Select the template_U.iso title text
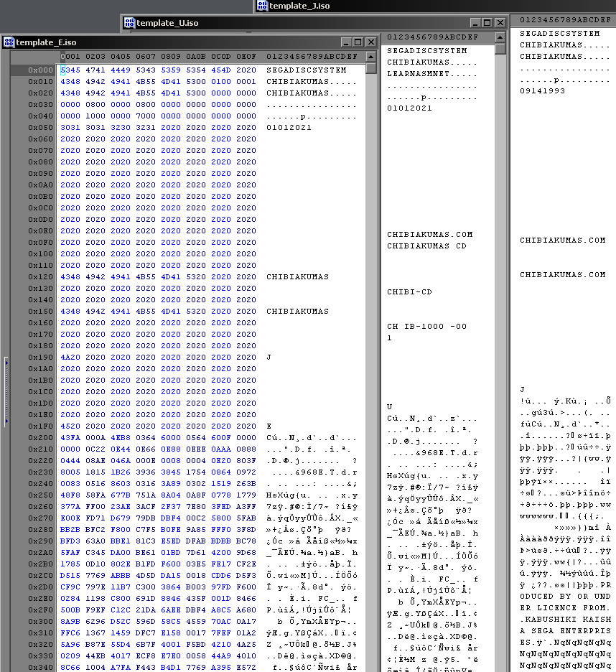The image size is (616, 672). pos(167,23)
